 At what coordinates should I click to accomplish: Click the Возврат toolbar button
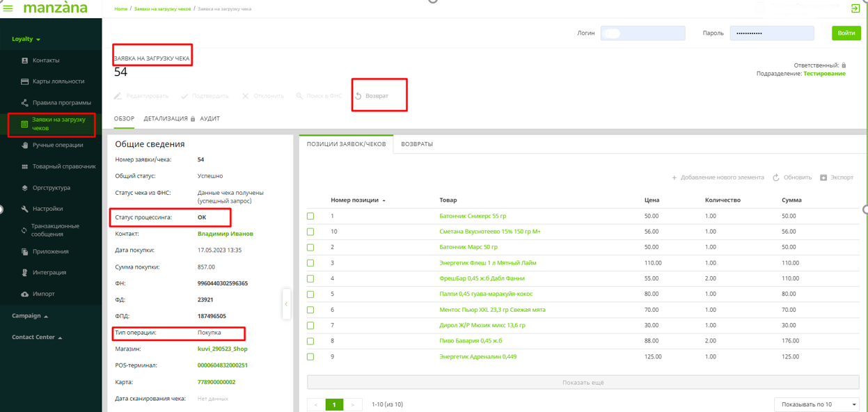[372, 96]
